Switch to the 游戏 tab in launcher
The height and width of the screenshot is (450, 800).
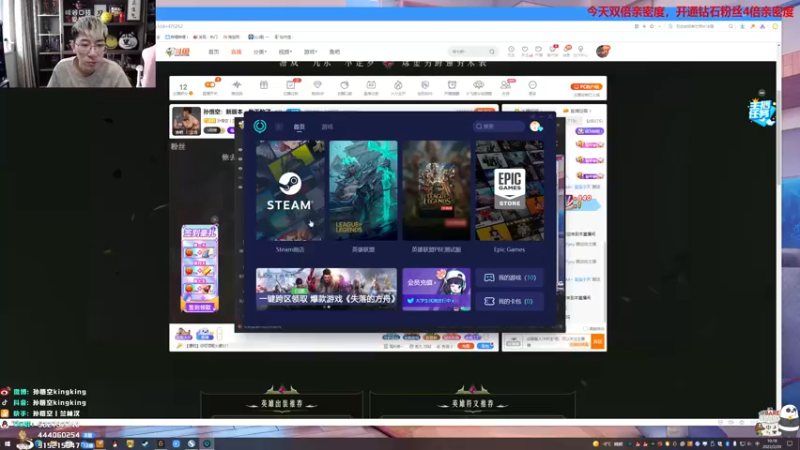[x=327, y=127]
